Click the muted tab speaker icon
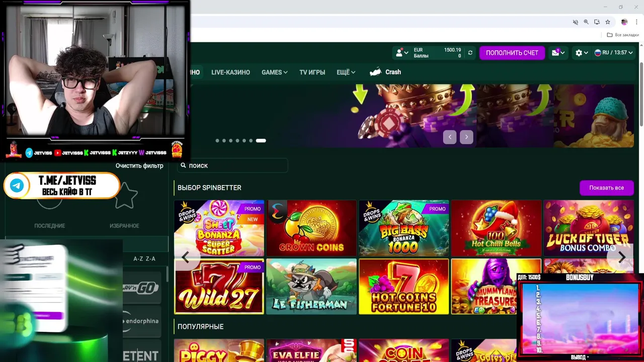This screenshot has width=644, height=362. 576,22
